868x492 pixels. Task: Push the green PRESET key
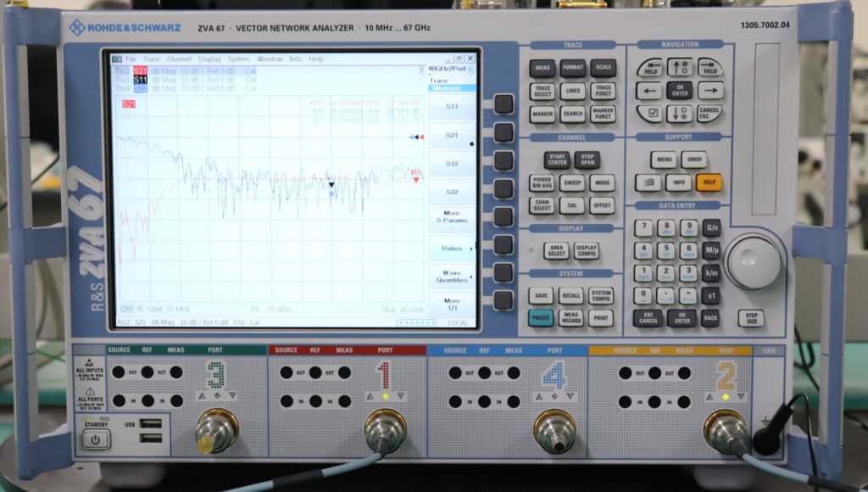pos(541,318)
